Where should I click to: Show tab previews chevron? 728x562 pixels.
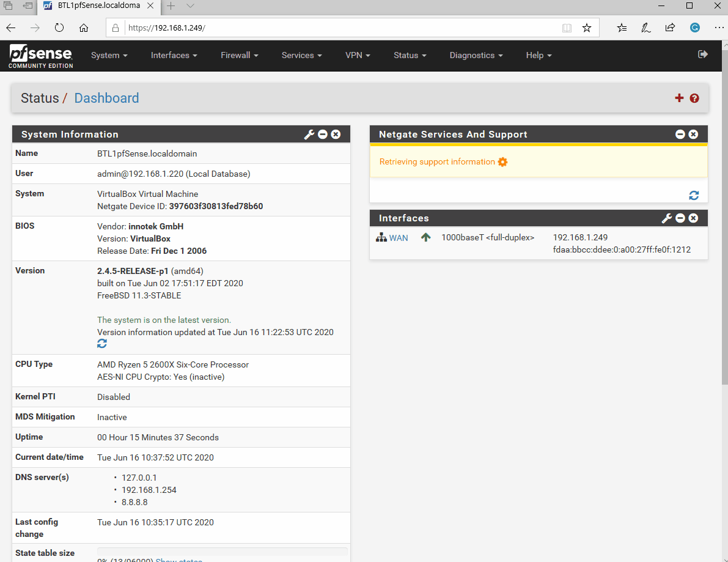(x=190, y=6)
